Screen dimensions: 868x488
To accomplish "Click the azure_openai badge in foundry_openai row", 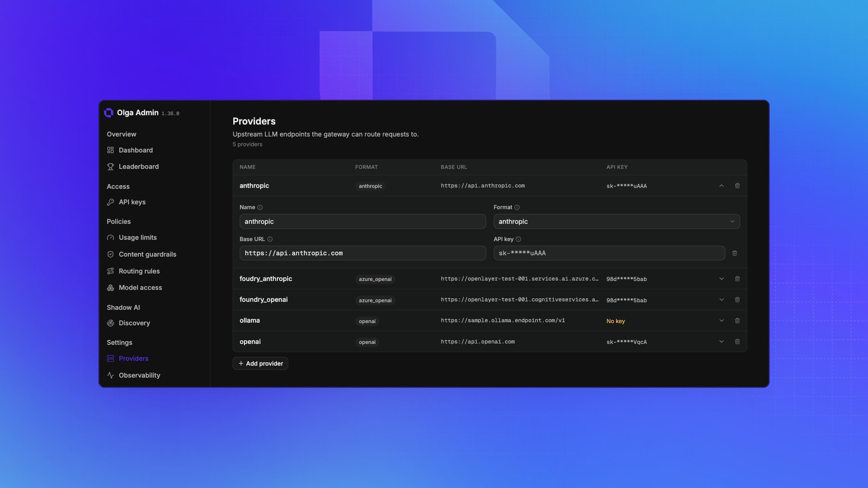I will pyautogui.click(x=375, y=301).
